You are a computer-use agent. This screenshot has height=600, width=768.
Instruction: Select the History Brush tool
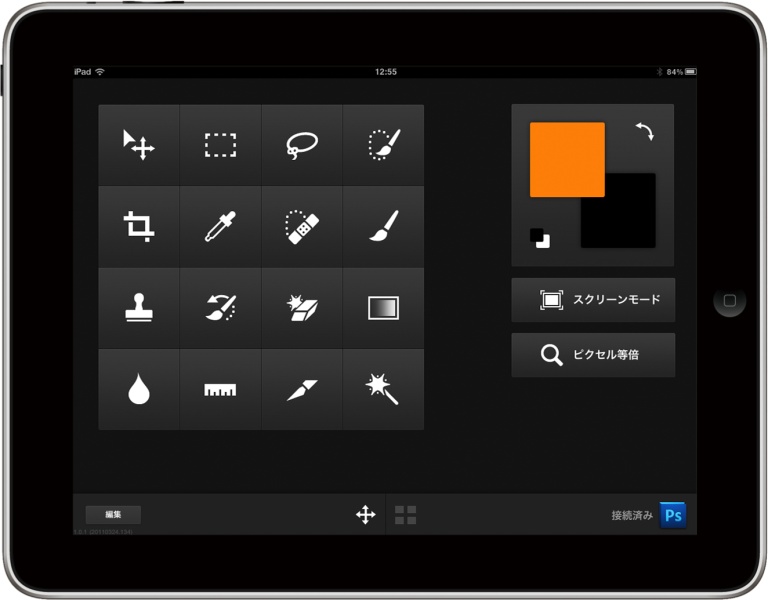click(x=220, y=308)
